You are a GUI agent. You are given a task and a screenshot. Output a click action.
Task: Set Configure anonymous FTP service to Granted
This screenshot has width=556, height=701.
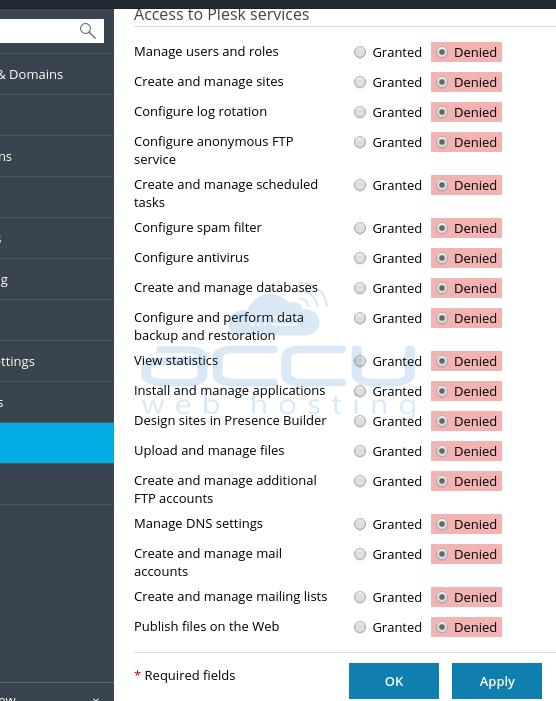click(x=360, y=142)
